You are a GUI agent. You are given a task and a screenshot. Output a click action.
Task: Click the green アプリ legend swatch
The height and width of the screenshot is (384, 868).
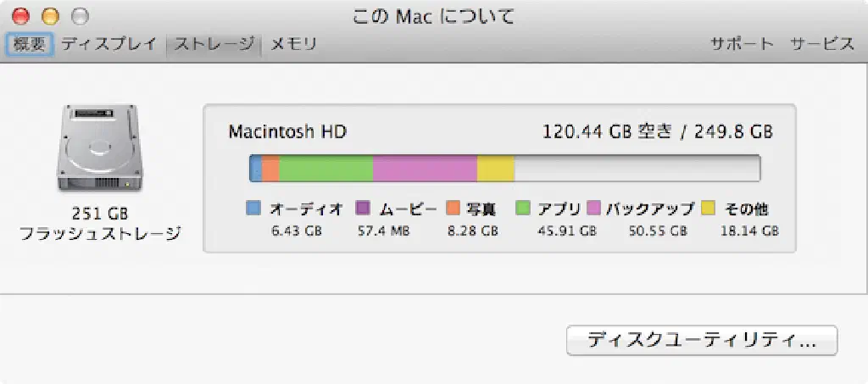click(524, 209)
